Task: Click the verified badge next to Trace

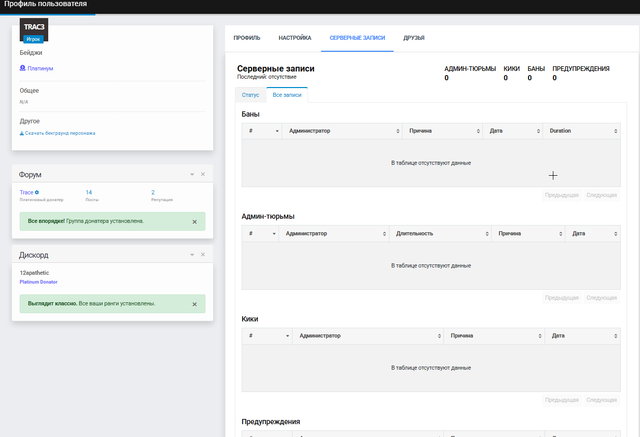Action: tap(37, 192)
